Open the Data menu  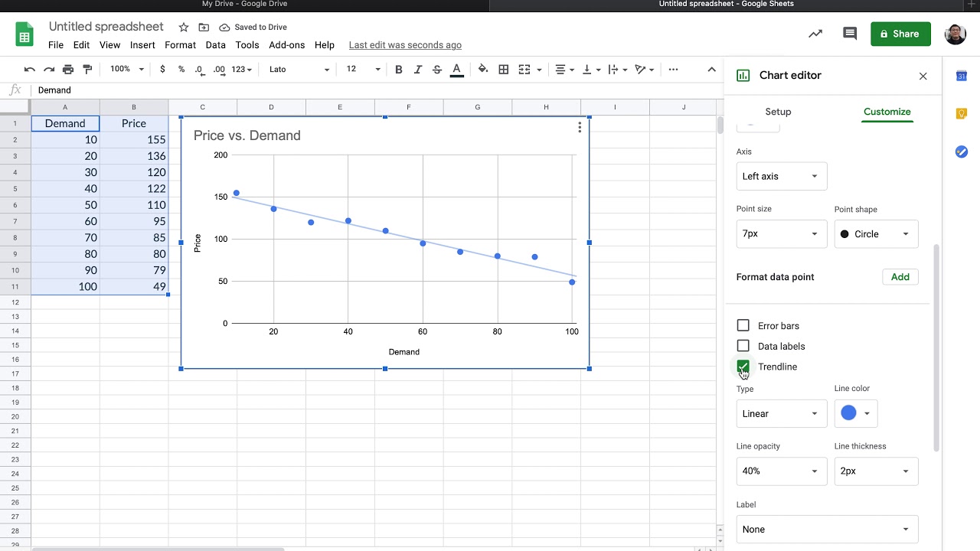[215, 45]
